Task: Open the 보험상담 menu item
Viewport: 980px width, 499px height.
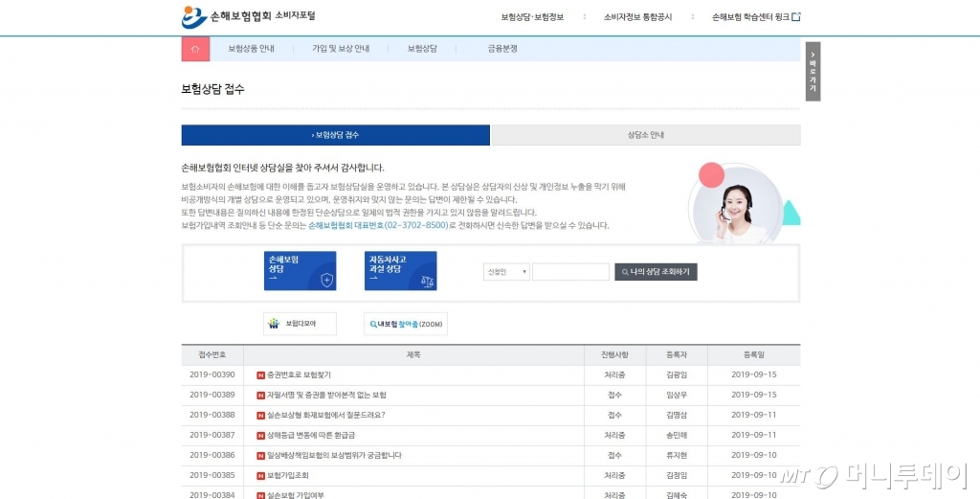Action: [x=422, y=49]
